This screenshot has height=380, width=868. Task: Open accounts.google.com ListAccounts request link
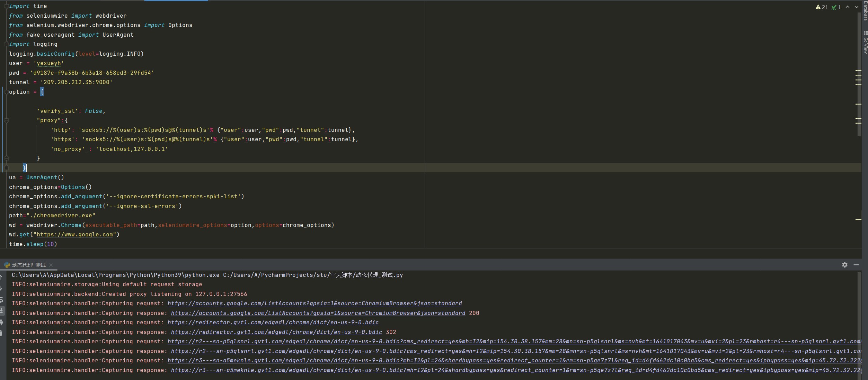315,304
